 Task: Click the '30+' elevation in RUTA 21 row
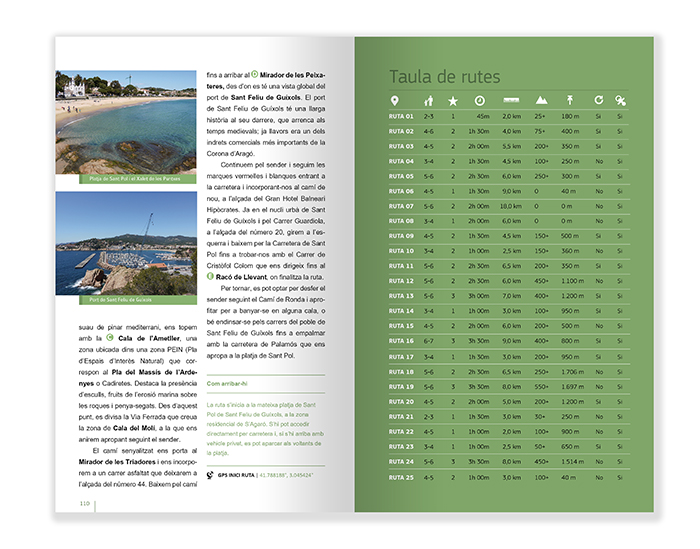[540, 417]
